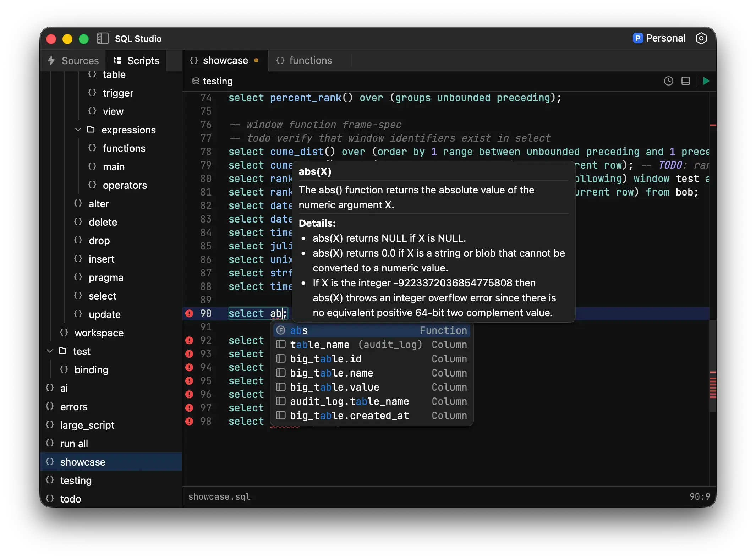The height and width of the screenshot is (560, 756).
Task: Collapse the test folder
Action: tap(50, 351)
